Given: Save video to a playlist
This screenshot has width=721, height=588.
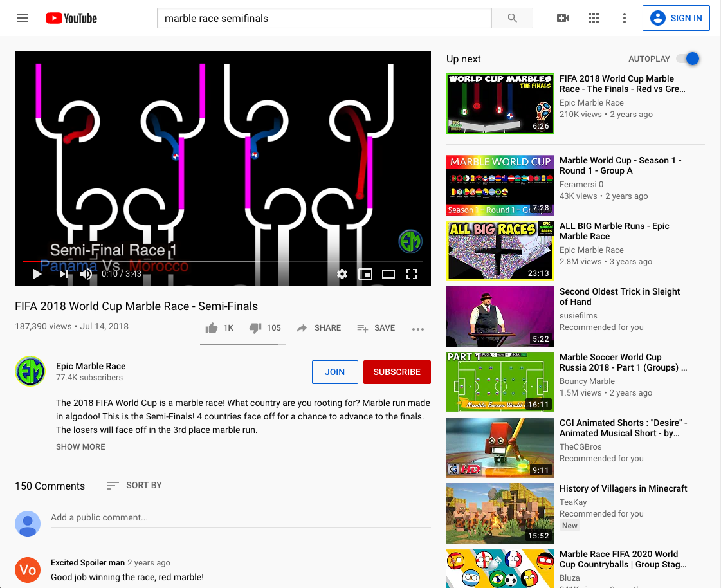Looking at the screenshot, I should [376, 328].
